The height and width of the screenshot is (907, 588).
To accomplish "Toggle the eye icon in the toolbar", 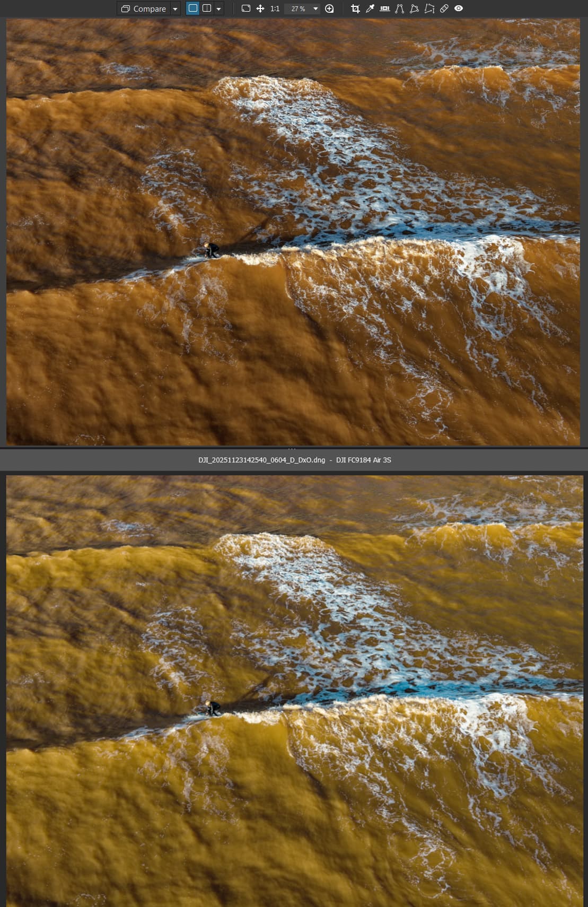I will (459, 8).
